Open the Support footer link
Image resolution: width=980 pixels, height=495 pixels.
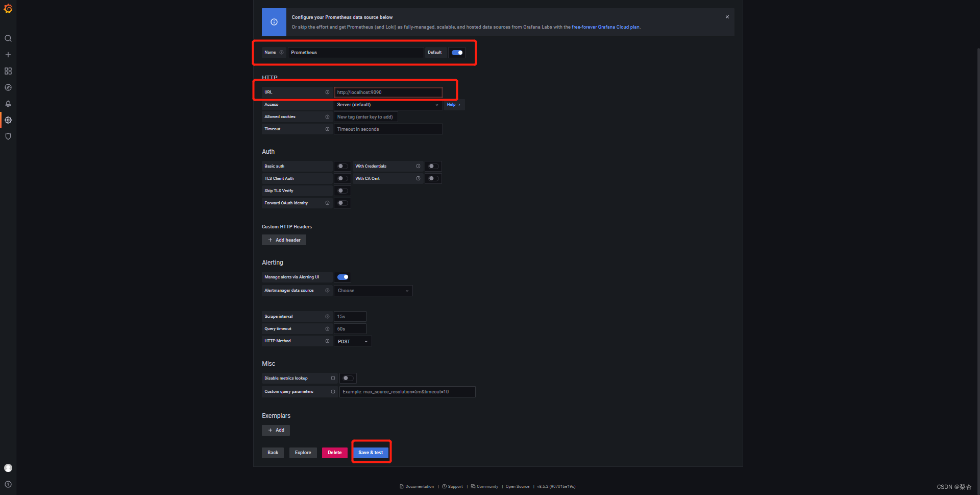coord(453,486)
